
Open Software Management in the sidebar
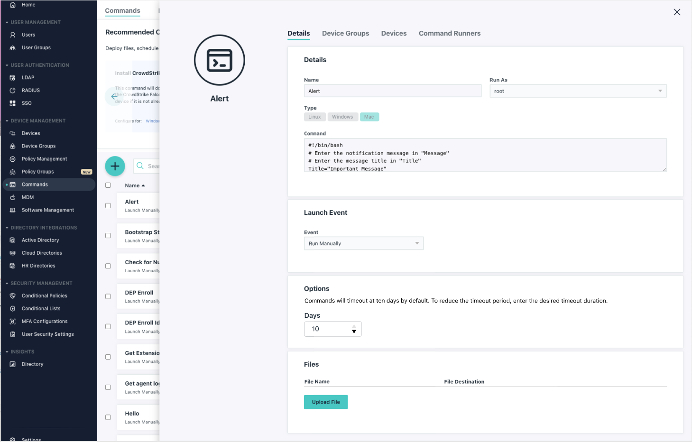pyautogui.click(x=47, y=210)
